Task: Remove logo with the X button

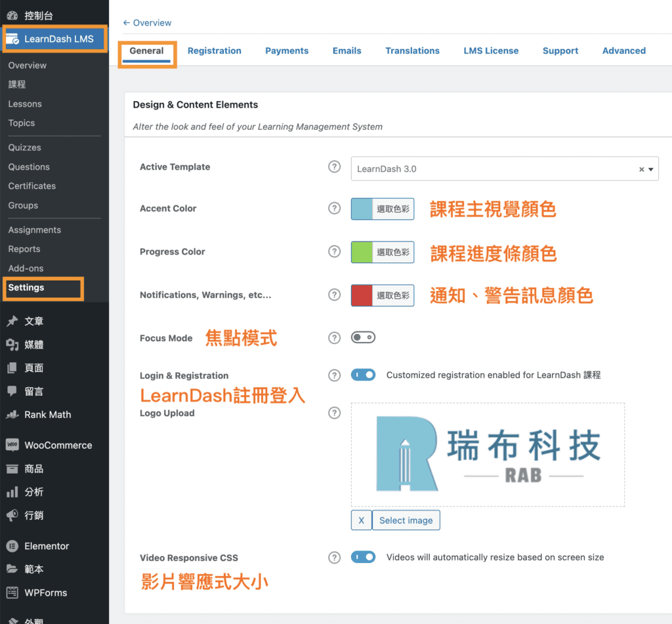Action: coord(361,520)
